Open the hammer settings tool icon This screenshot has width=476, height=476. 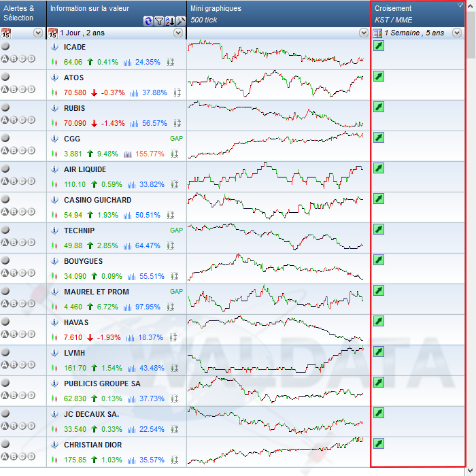click(x=181, y=21)
